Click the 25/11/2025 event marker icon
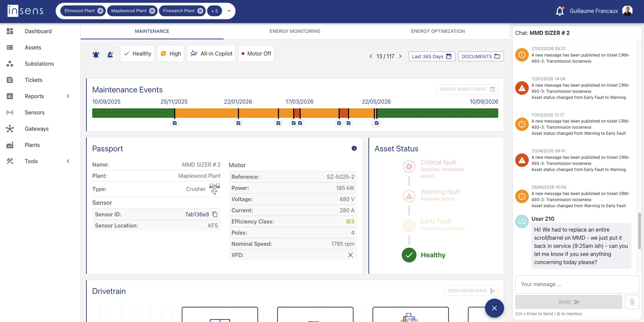The image size is (644, 322). 175,123
